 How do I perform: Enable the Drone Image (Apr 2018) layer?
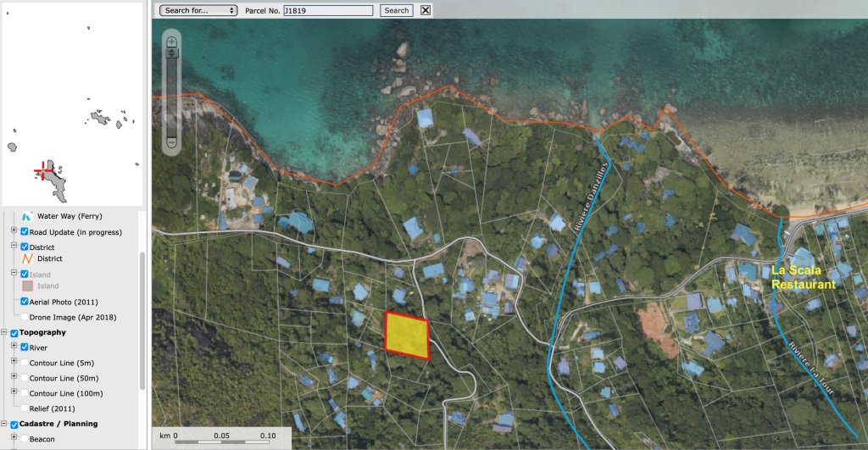coord(25,316)
